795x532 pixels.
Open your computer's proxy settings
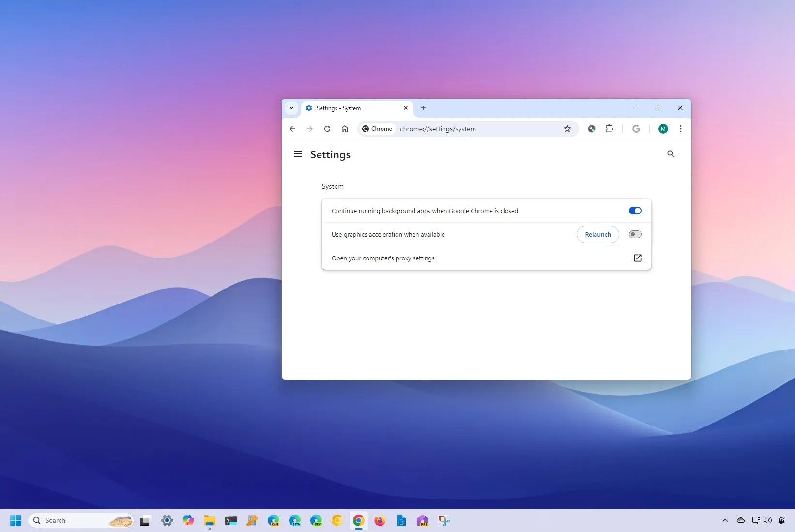click(x=637, y=258)
